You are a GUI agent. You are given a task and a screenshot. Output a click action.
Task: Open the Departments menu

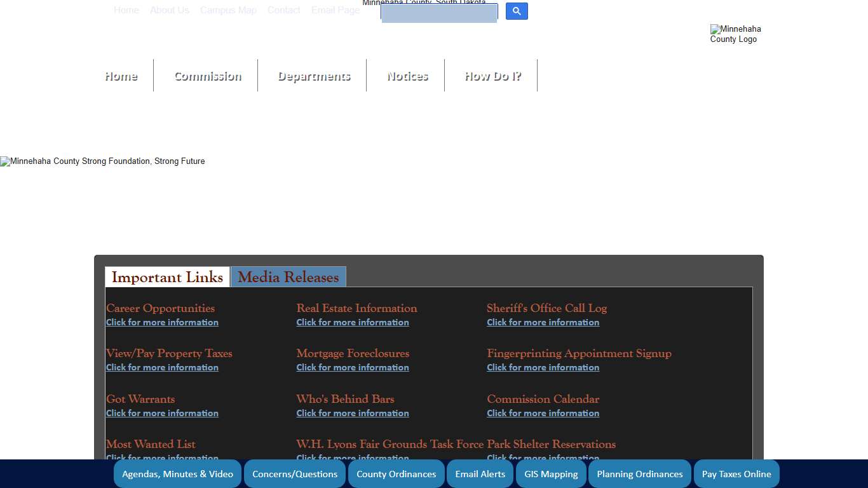[314, 75]
